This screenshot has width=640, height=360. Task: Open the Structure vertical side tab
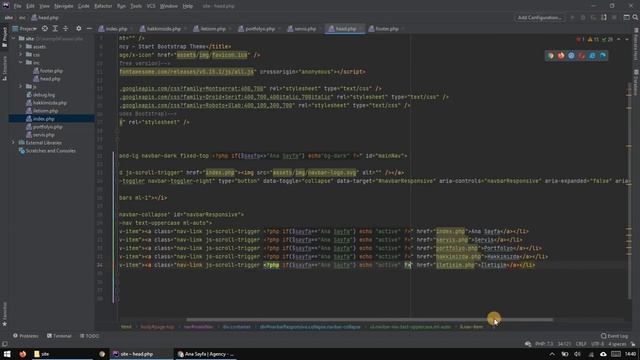[x=4, y=68]
